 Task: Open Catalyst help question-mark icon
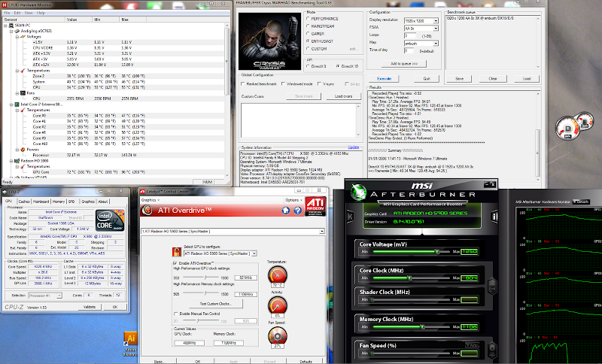tap(297, 210)
